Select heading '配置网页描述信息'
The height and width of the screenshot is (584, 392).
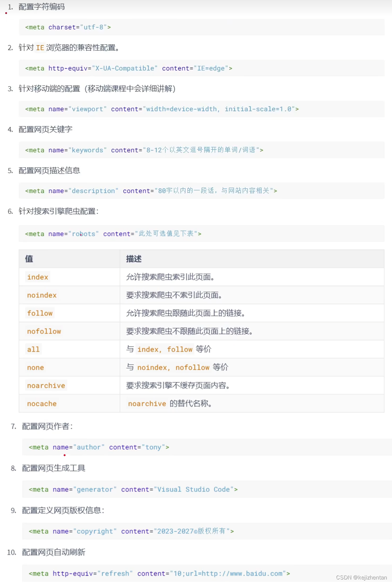49,171
